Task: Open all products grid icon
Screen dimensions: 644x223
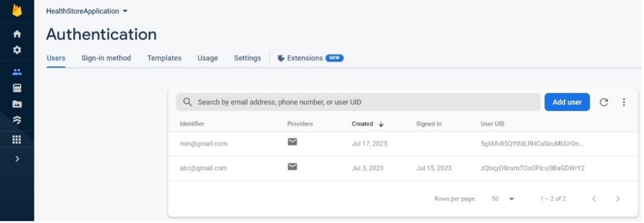Action: tap(17, 140)
